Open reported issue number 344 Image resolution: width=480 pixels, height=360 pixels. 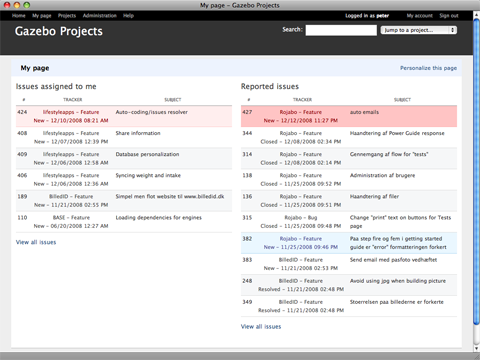pos(247,133)
